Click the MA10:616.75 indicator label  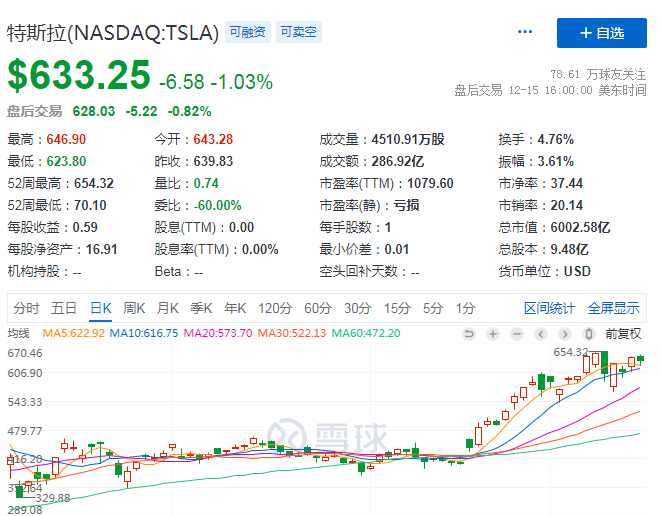[144, 333]
